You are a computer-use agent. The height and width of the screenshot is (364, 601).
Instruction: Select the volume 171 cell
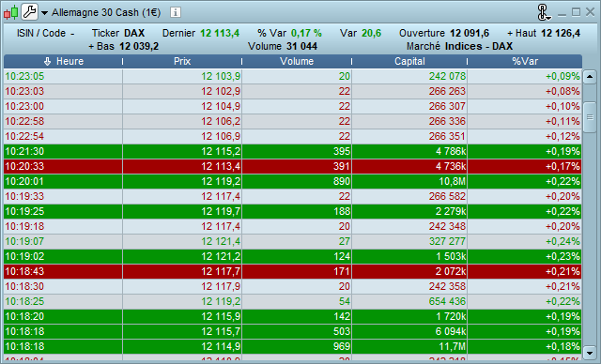(x=297, y=271)
